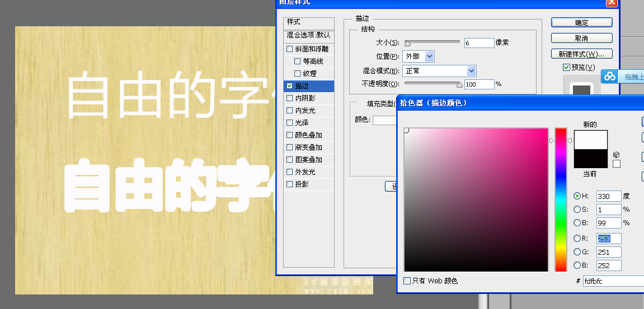This screenshot has width=644, height=309.
Task: Click the R value field showing 253
Action: coord(609,239)
